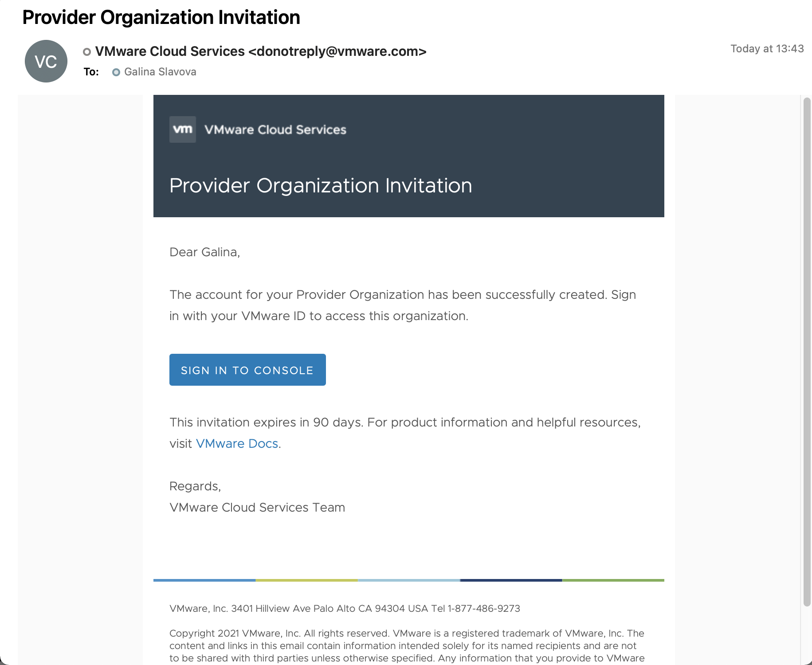Click the vm logo in email banner

tap(182, 129)
